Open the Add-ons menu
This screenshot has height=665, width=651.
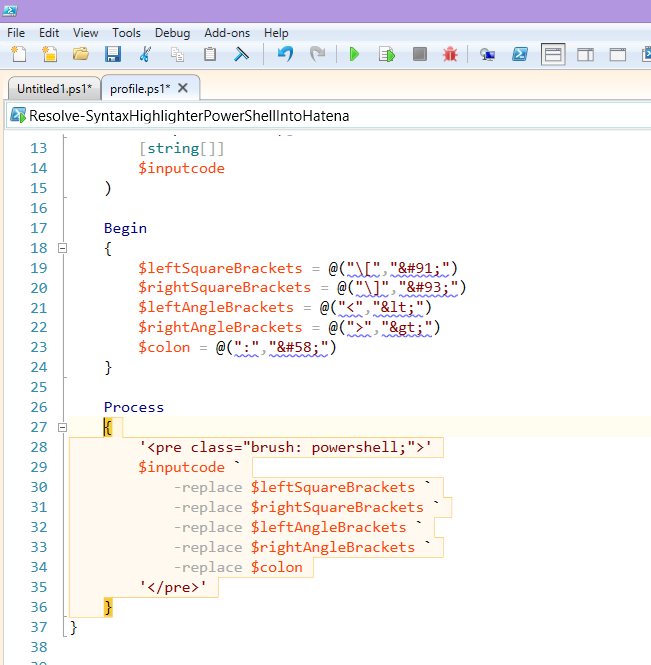[x=227, y=33]
